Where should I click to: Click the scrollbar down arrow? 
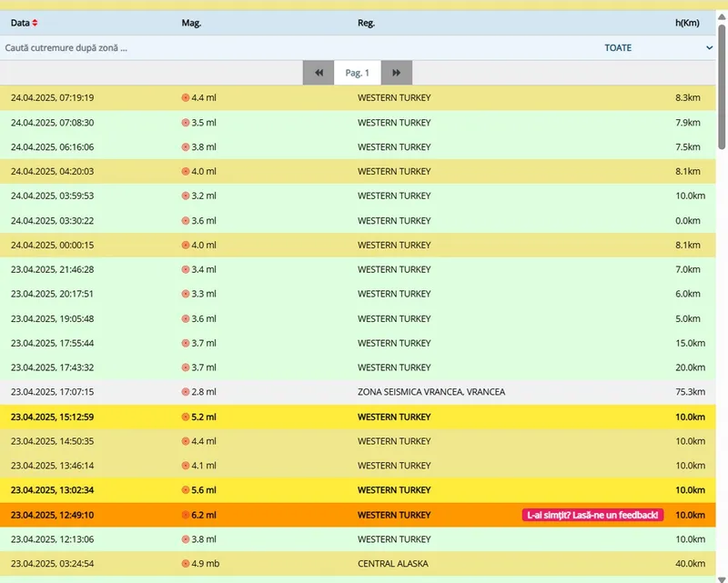[x=722, y=578]
